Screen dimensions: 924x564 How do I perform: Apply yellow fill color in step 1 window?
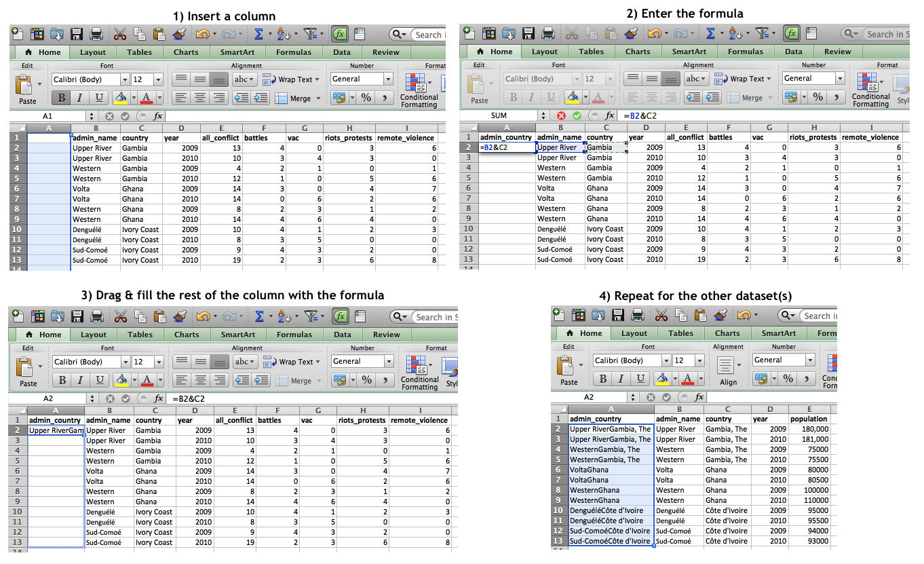(120, 98)
